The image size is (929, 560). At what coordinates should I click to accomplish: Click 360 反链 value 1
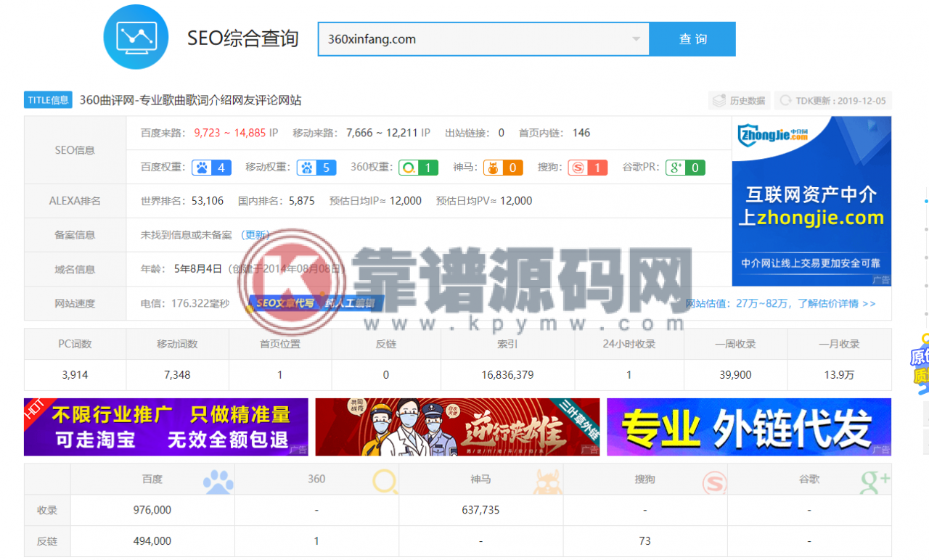tap(316, 540)
